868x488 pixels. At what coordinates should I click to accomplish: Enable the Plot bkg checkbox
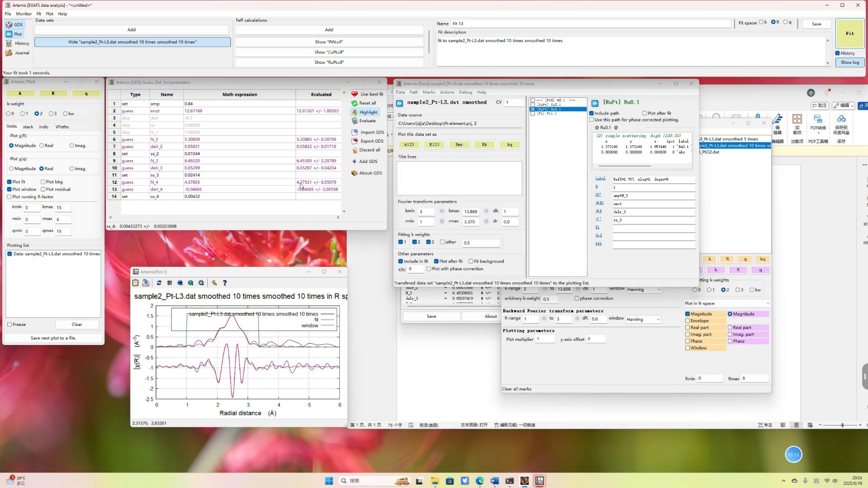click(x=43, y=182)
